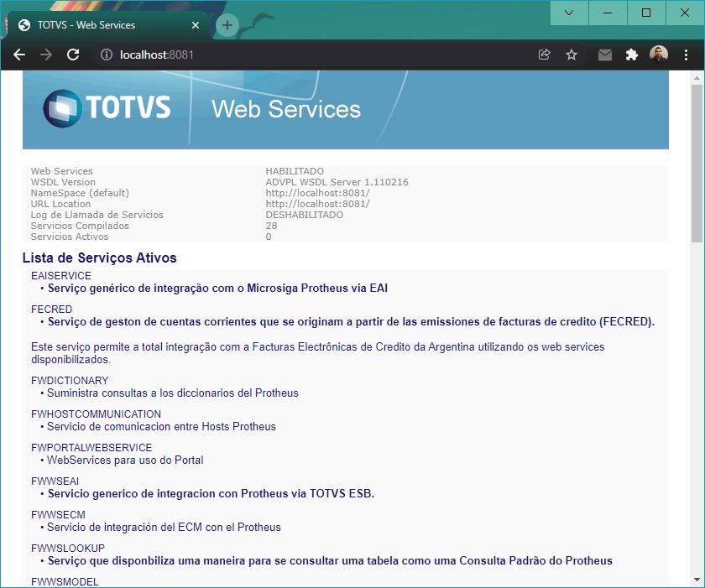Open the FWWSEAI service link
This screenshot has width=705, height=588.
[x=55, y=481]
